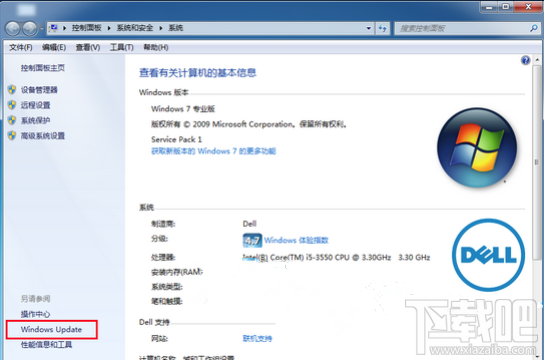The height and width of the screenshot is (360, 545).
Task: Select 控制面板 in the address breadcrumb
Action: click(x=87, y=28)
